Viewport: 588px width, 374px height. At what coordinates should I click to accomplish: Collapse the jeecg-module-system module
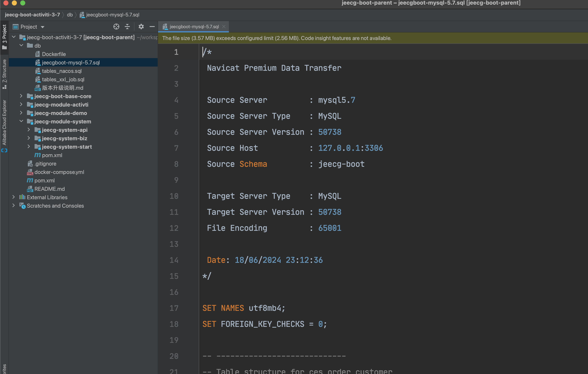21,121
